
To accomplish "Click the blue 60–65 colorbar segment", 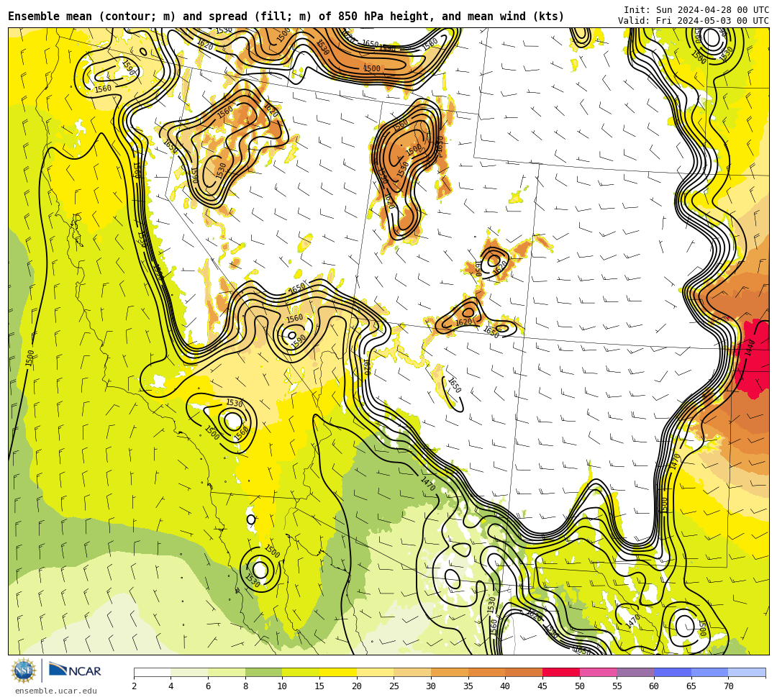I will 673,672.
